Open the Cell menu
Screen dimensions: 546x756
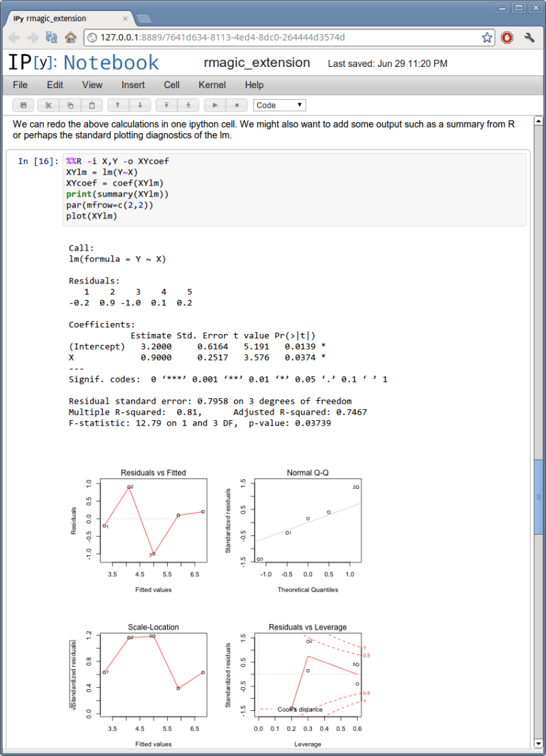pos(171,85)
